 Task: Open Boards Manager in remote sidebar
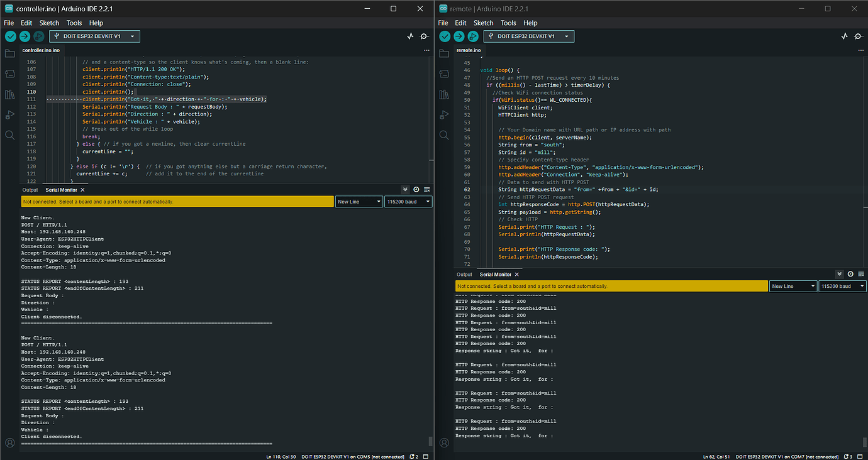pos(444,74)
